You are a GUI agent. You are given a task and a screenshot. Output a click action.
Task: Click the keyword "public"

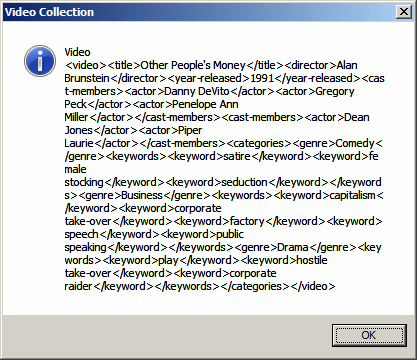tap(230, 234)
